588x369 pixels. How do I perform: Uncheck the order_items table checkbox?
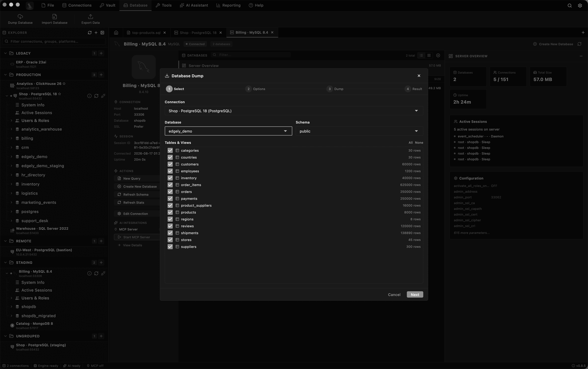pos(170,185)
